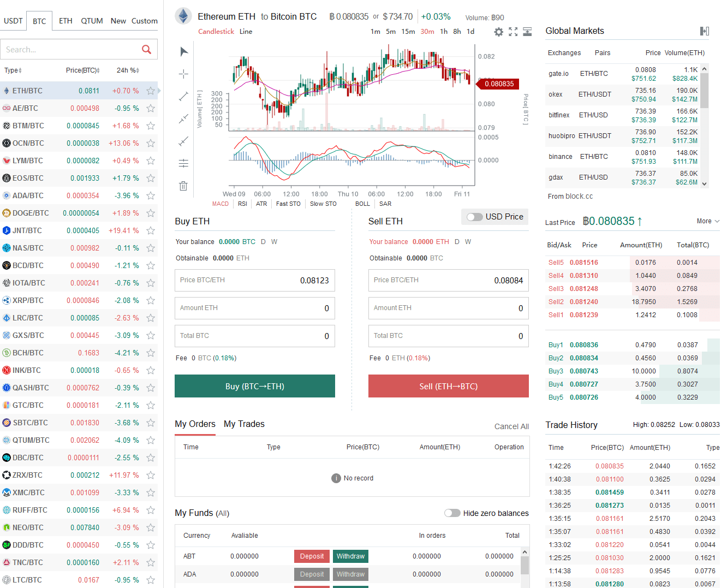Screen dimensions: 727x588
Task: Open the My Trades tab
Action: click(244, 424)
